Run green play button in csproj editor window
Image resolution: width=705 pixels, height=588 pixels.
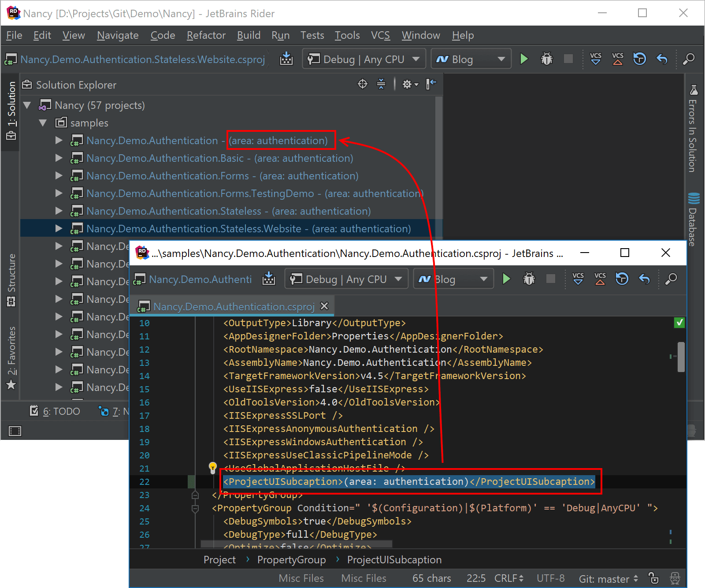(x=506, y=279)
